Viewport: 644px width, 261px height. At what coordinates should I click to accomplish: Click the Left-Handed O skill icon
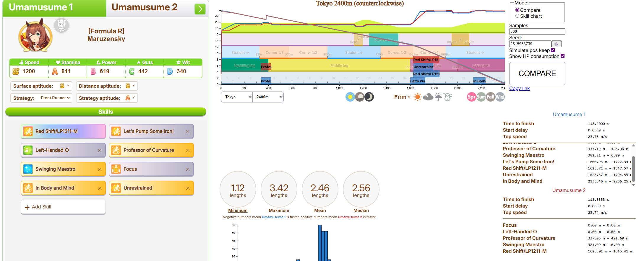point(28,150)
